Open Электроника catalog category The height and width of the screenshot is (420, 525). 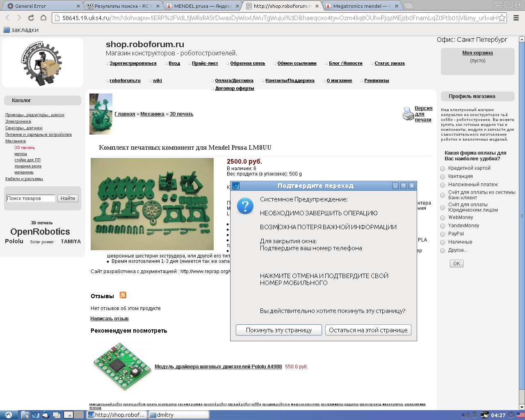[18, 121]
